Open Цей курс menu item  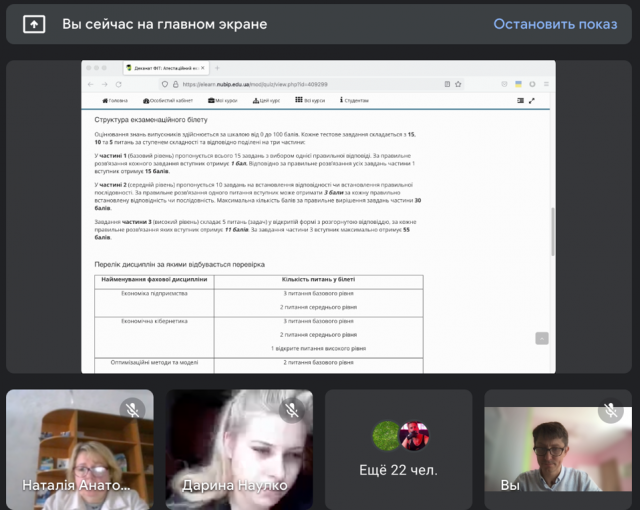(x=266, y=100)
